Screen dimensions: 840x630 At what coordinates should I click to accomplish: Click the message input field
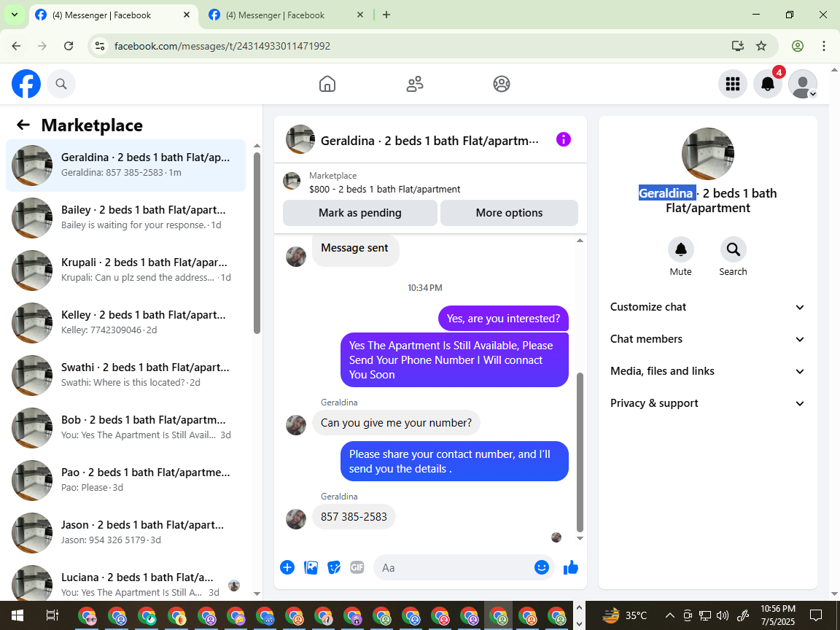(x=455, y=567)
